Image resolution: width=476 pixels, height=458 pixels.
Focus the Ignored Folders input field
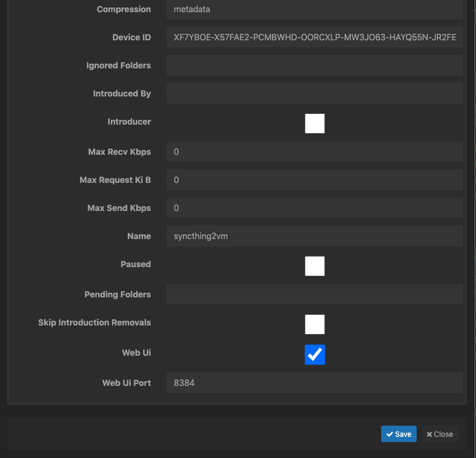pyautogui.click(x=314, y=66)
